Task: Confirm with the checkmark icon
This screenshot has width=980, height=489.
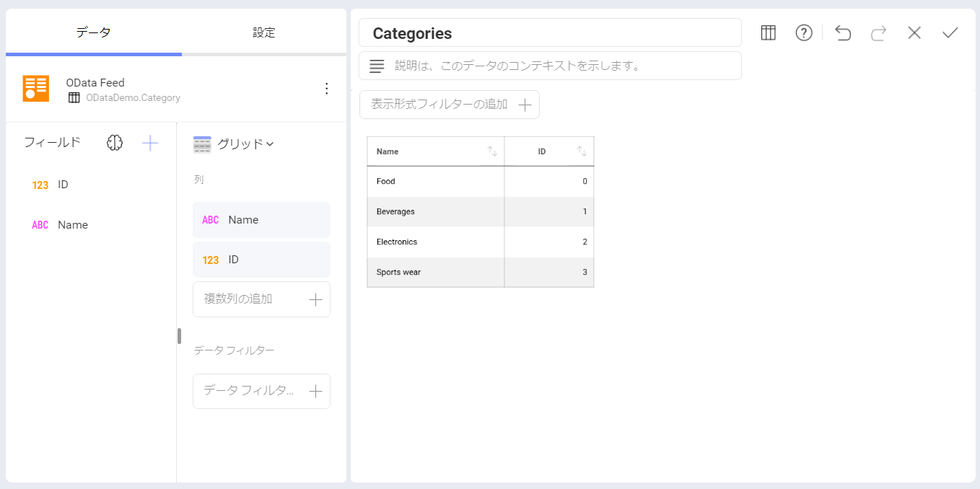Action: (950, 32)
